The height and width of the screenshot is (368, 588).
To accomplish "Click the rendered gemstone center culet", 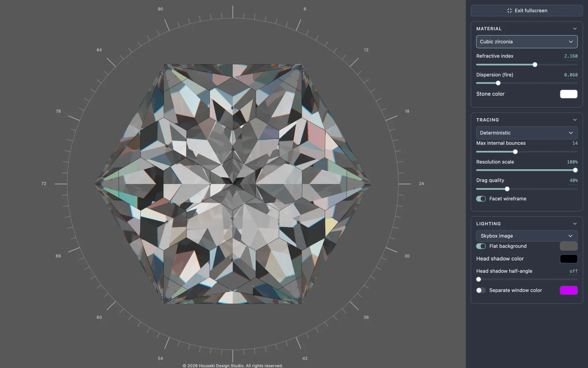I will click(x=233, y=184).
